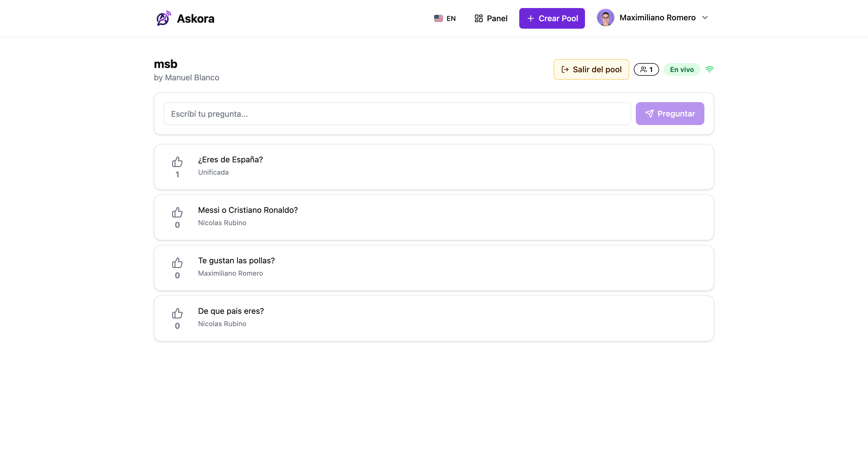Image resolution: width=868 pixels, height=475 pixels.
Task: Click the by Manuel Blanco subtitle
Action: [186, 78]
